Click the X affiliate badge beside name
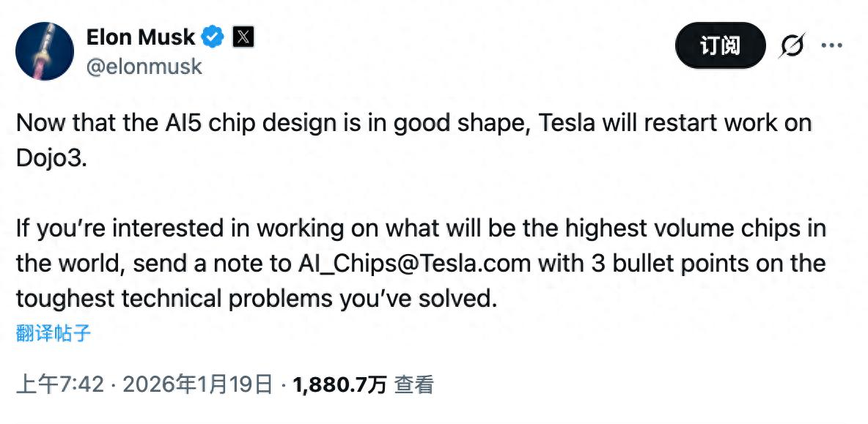868x424 pixels. coord(243,37)
